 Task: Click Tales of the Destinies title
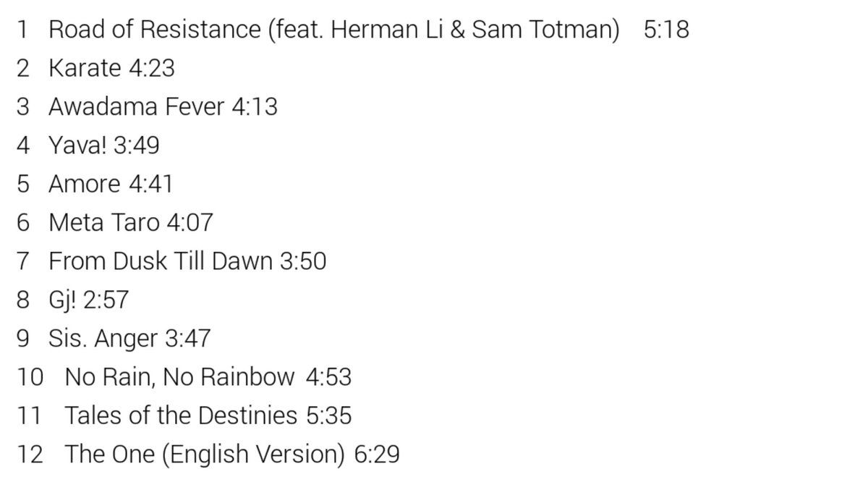181,415
